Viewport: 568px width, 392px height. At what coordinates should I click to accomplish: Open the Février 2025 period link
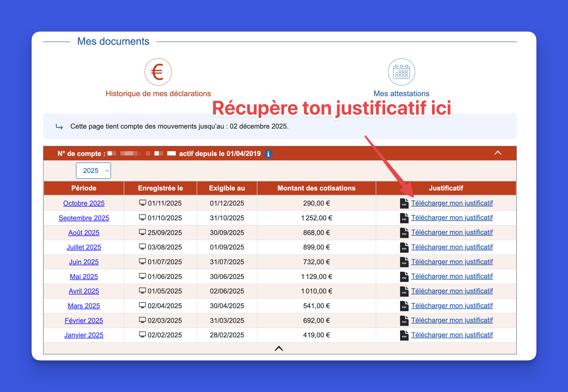pyautogui.click(x=84, y=321)
